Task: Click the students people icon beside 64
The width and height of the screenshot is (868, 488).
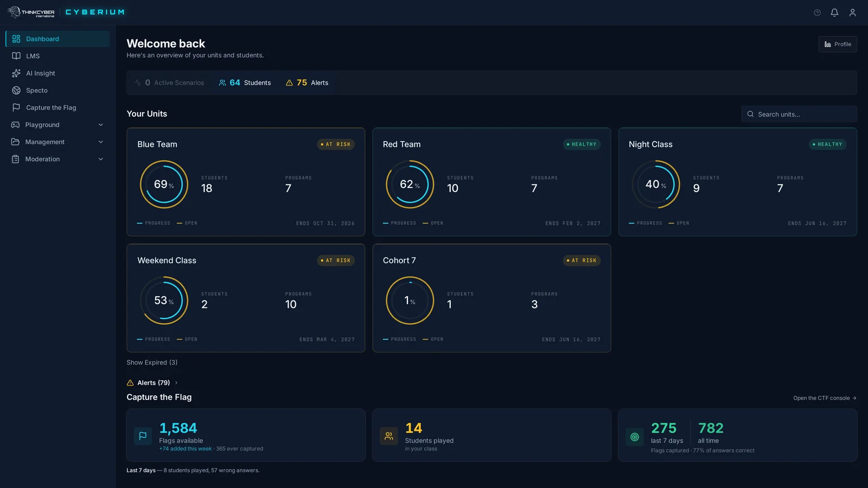Action: [222, 83]
